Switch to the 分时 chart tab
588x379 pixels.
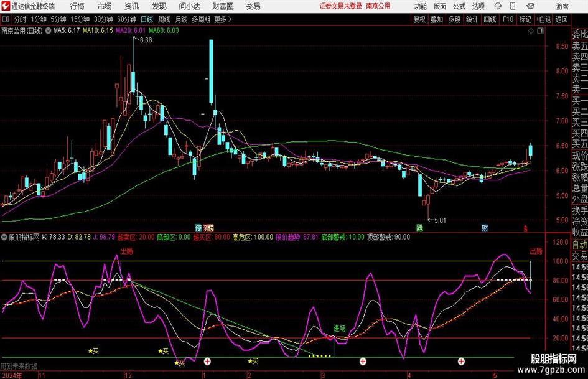21,19
